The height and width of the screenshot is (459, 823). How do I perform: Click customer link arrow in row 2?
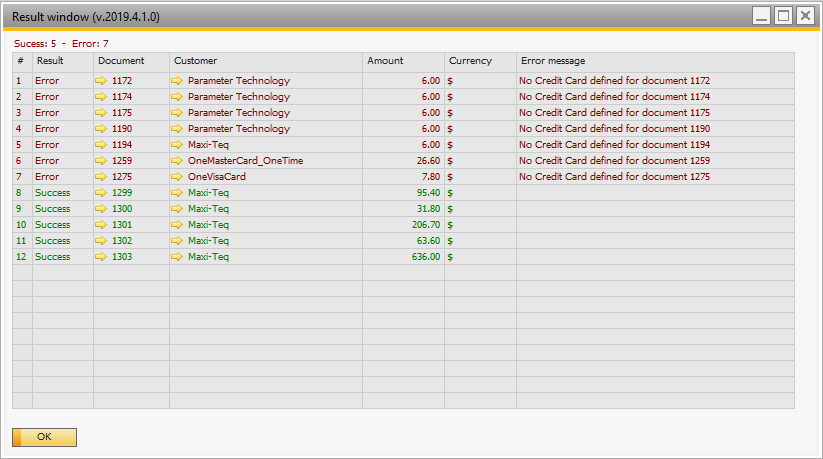click(x=177, y=97)
